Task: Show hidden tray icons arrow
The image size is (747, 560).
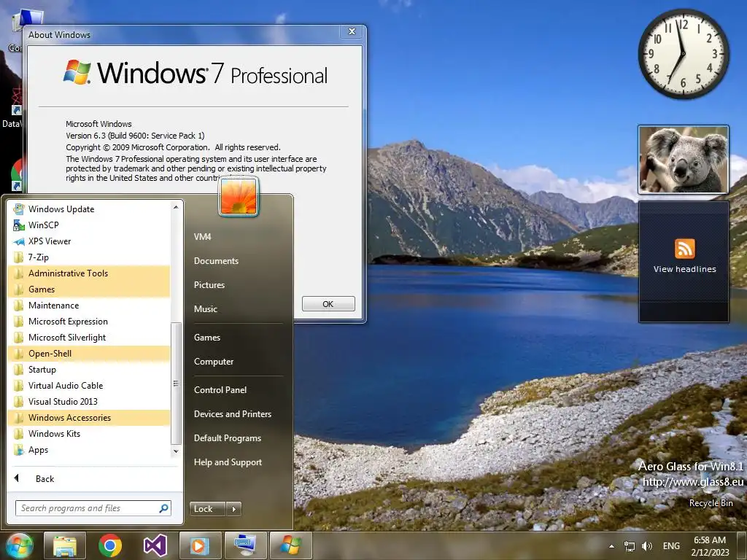Action: point(612,546)
